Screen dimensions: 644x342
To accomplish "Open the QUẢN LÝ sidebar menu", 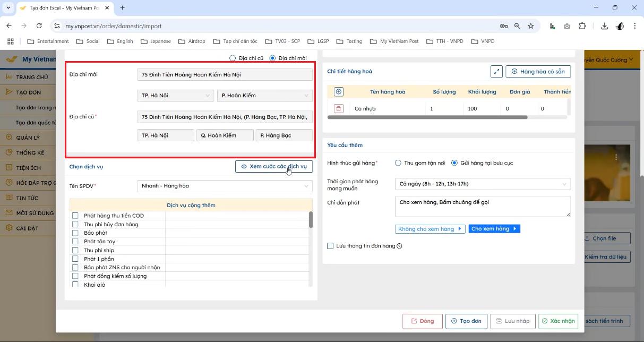I will tap(28, 138).
